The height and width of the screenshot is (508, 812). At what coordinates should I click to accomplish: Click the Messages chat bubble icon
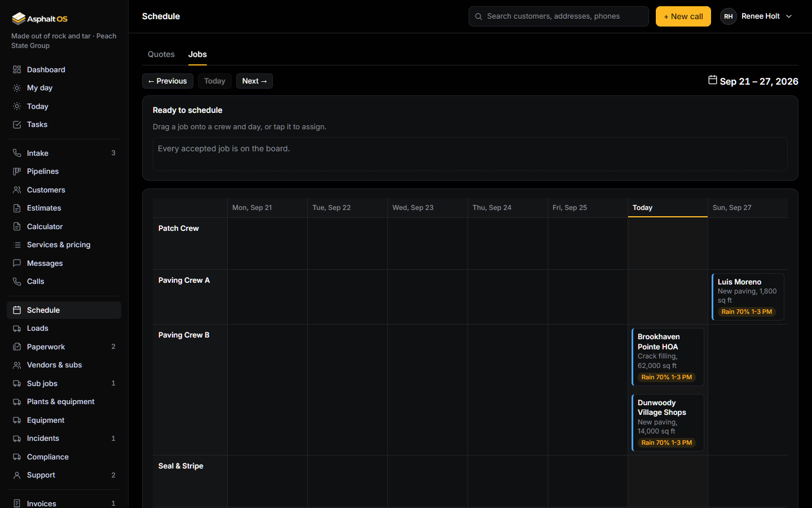pyautogui.click(x=17, y=263)
